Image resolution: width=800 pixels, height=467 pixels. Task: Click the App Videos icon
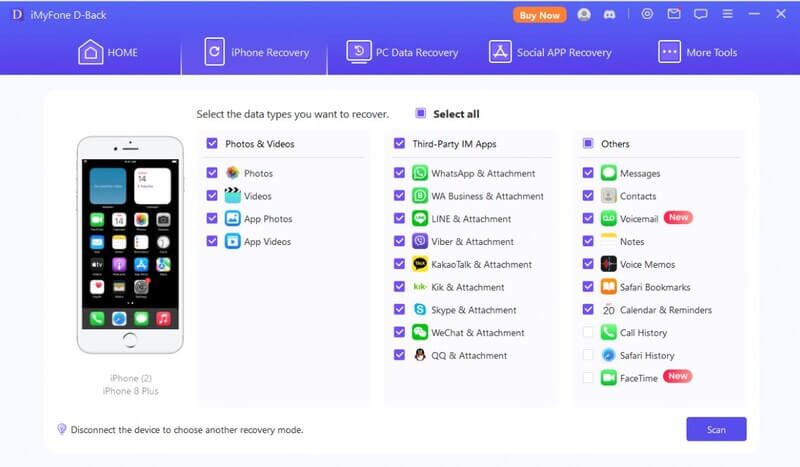233,241
